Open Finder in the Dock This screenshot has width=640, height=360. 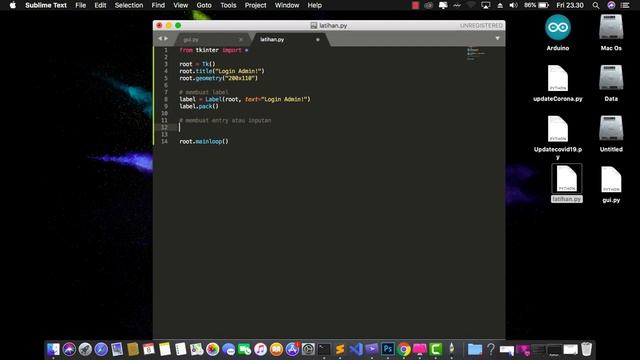coord(53,349)
